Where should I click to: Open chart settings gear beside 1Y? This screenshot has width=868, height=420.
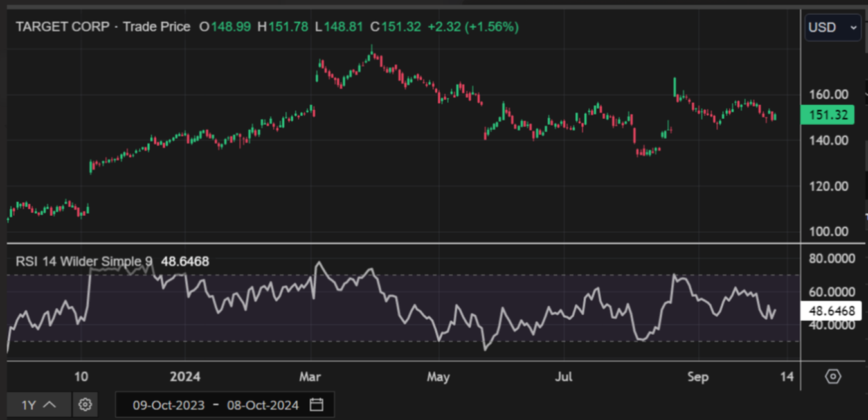coord(85,405)
